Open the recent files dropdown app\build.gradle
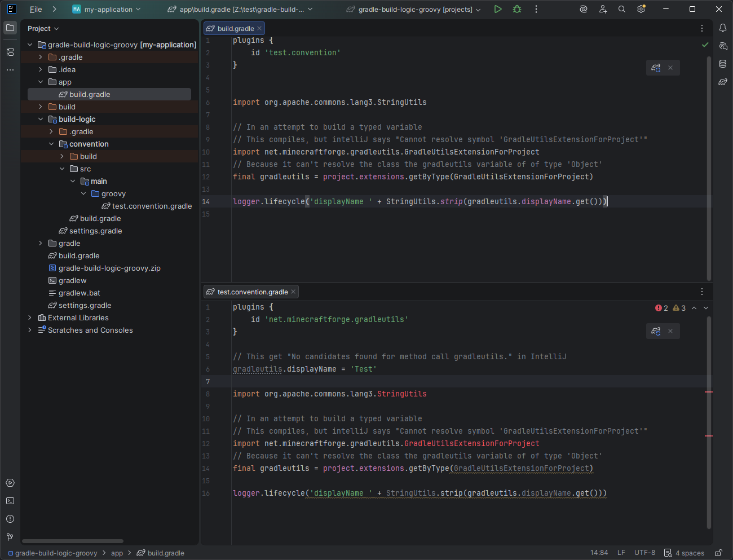 pos(240,9)
